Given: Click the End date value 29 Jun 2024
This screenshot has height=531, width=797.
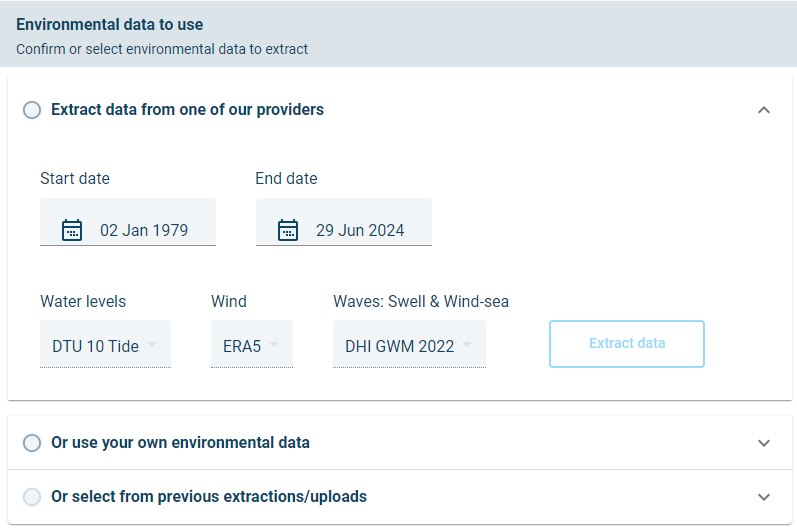Looking at the screenshot, I should 360,230.
